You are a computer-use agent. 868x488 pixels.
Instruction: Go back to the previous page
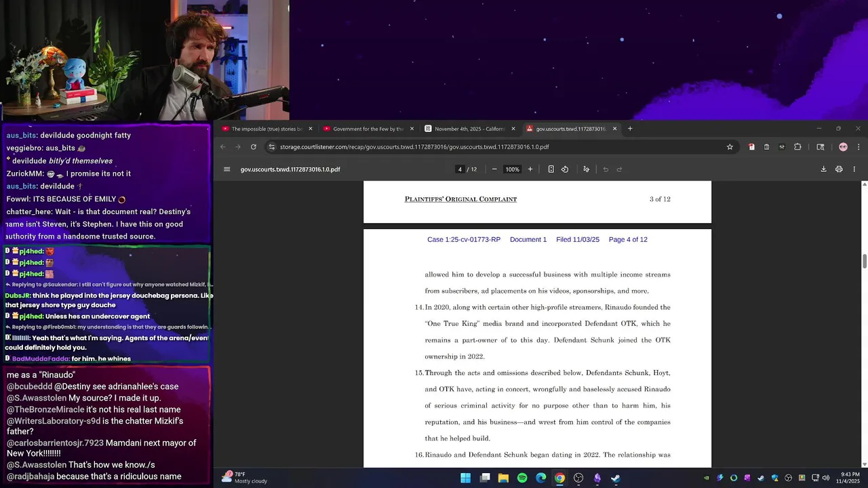(222, 147)
